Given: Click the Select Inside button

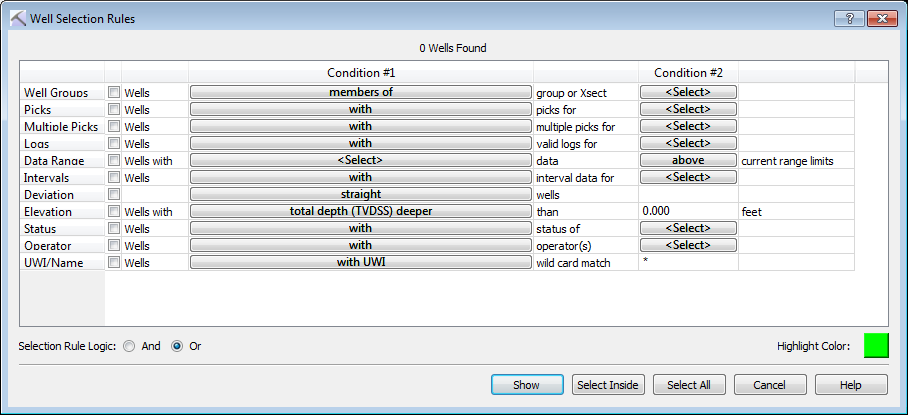Looking at the screenshot, I should [608, 385].
